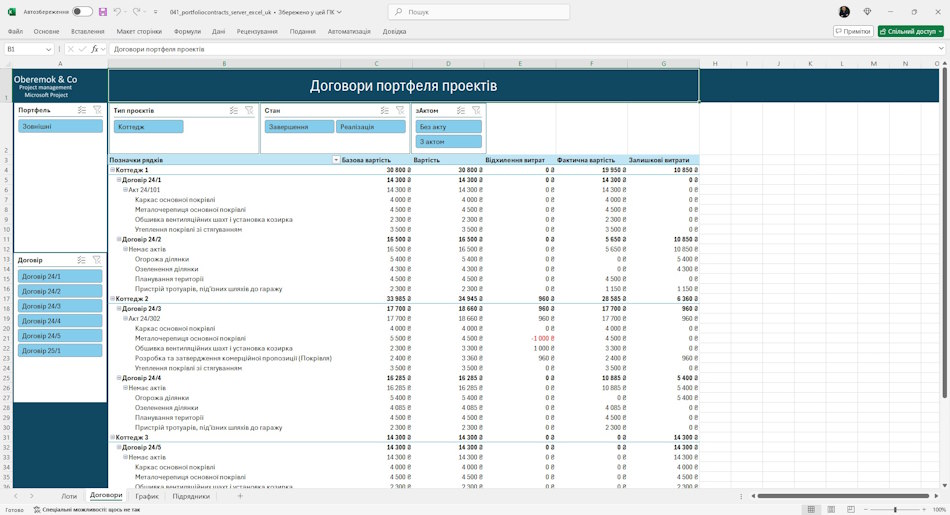Enable multi-select in Стан slicer

(x=385, y=110)
